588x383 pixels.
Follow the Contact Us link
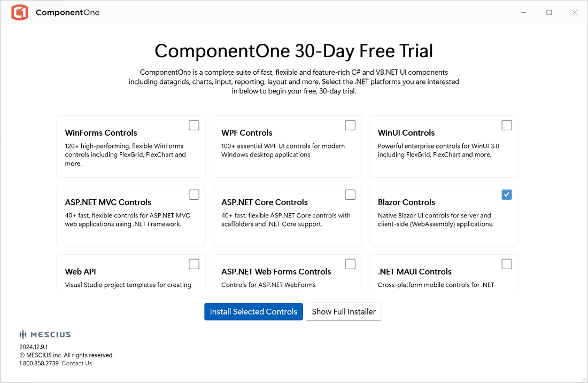point(76,363)
